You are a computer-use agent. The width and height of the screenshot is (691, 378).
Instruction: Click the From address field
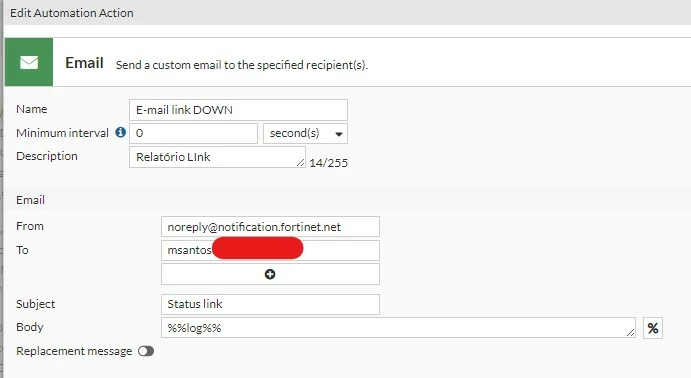[270, 227]
